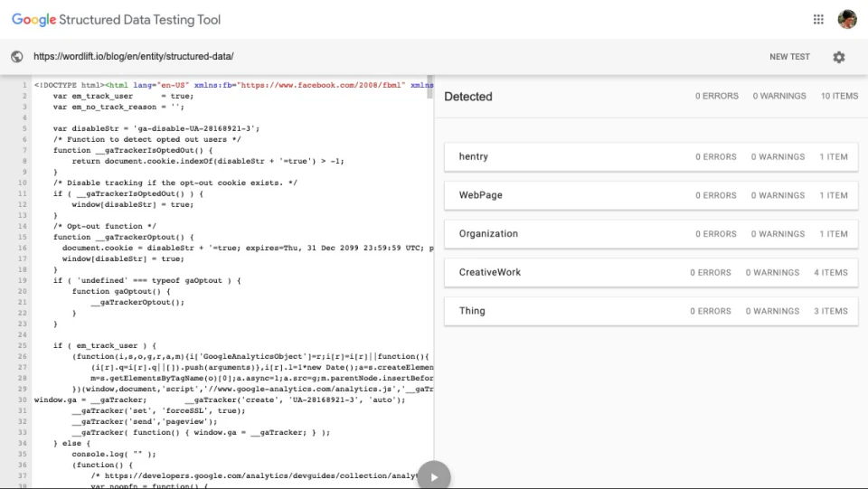Click the Google Structured Data Testing Tool logo
The image size is (868, 489).
tap(116, 19)
